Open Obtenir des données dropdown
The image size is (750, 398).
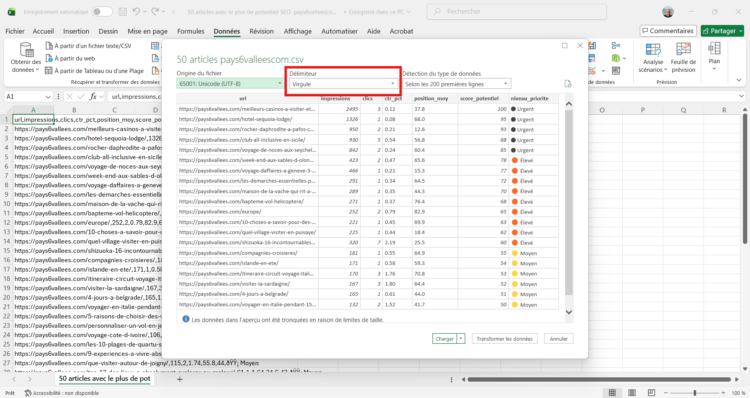(26, 58)
